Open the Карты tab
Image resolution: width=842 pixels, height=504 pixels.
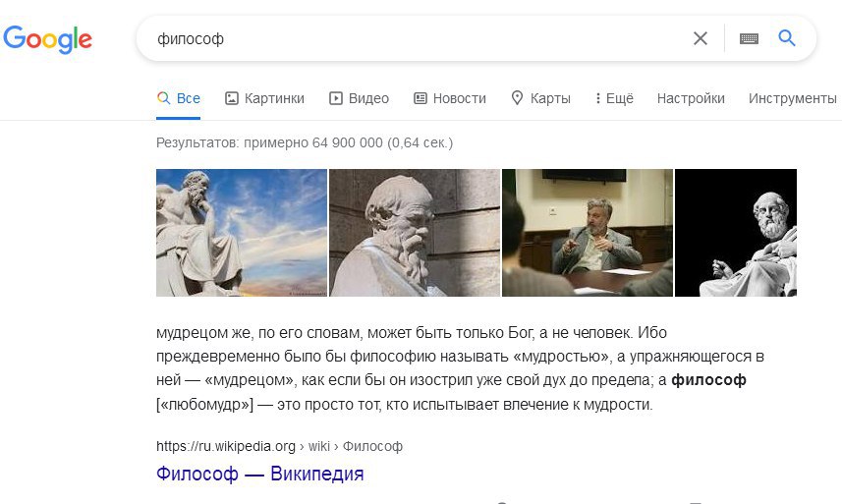coord(540,98)
